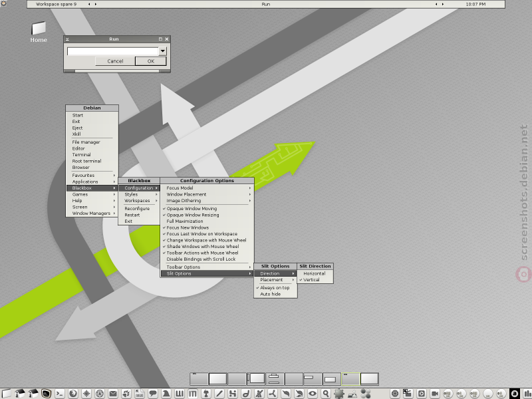Enable Full Maximization option
Screen dimensions: 532x399
tap(207, 221)
